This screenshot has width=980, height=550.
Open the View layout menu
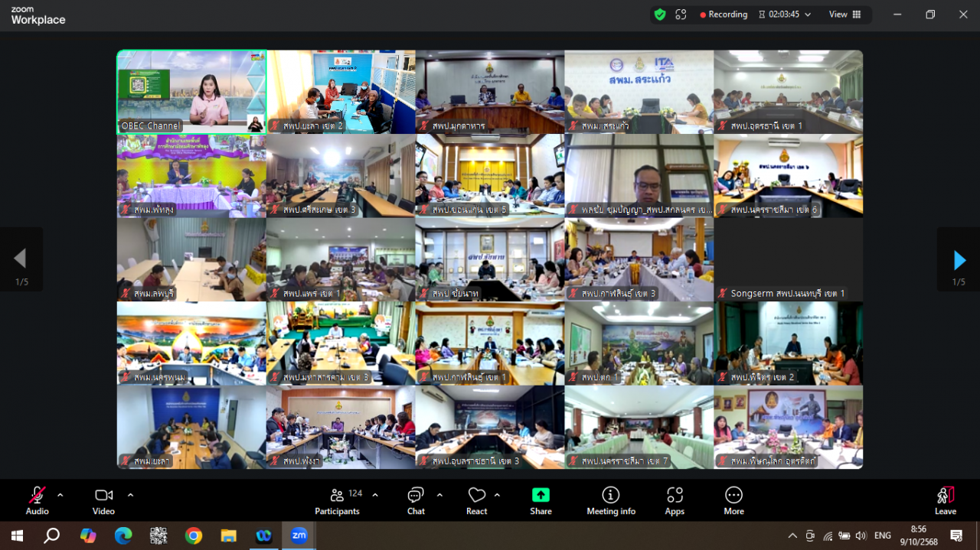pyautogui.click(x=844, y=15)
